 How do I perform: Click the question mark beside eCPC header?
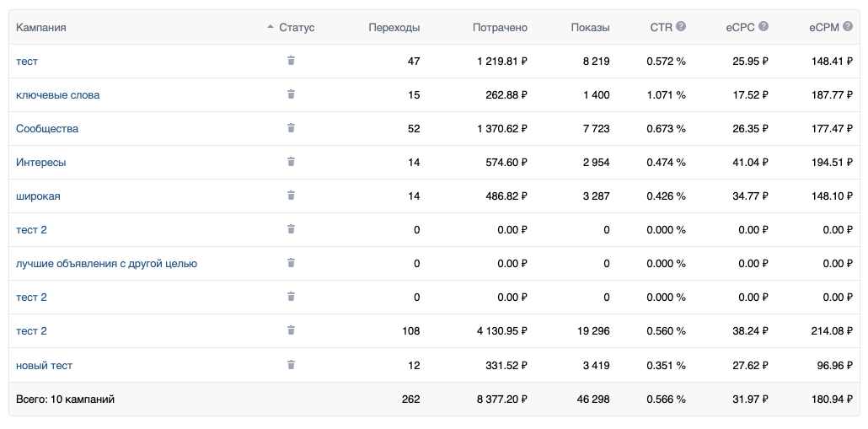[x=764, y=27]
